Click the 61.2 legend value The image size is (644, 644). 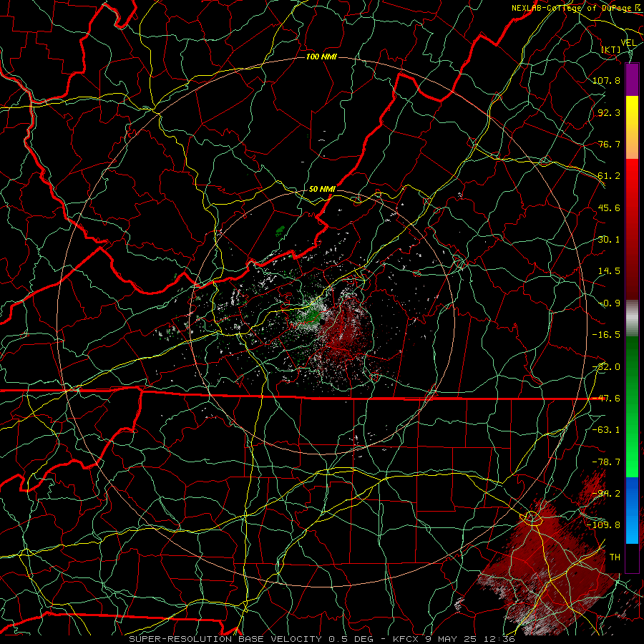coord(609,176)
